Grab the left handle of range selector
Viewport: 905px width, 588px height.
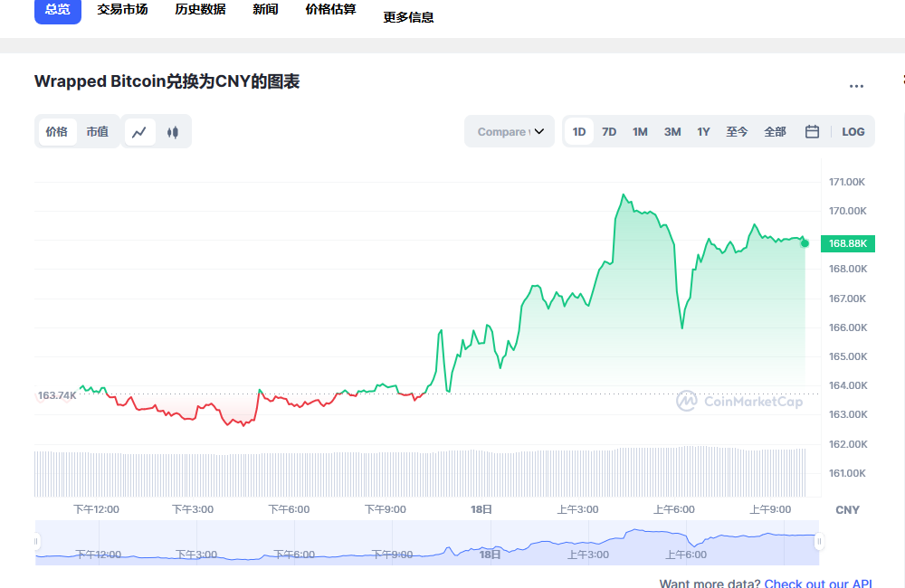coord(36,541)
